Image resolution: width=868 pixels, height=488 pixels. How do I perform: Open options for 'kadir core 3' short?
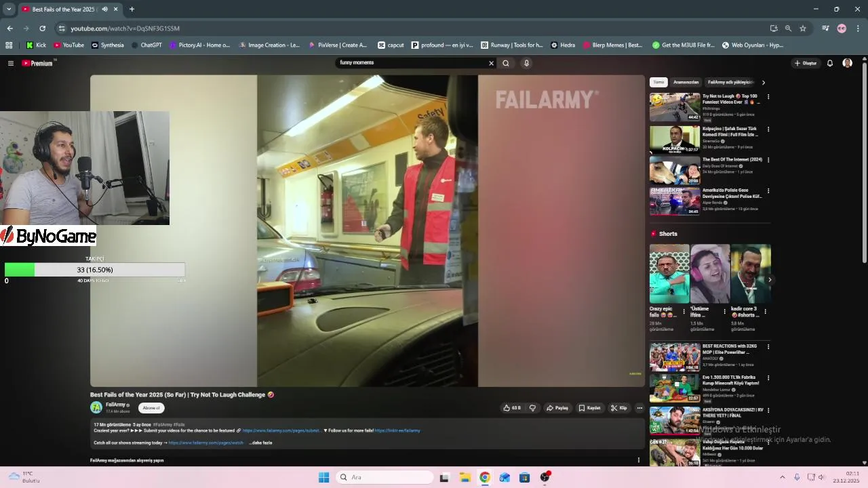pos(766,312)
